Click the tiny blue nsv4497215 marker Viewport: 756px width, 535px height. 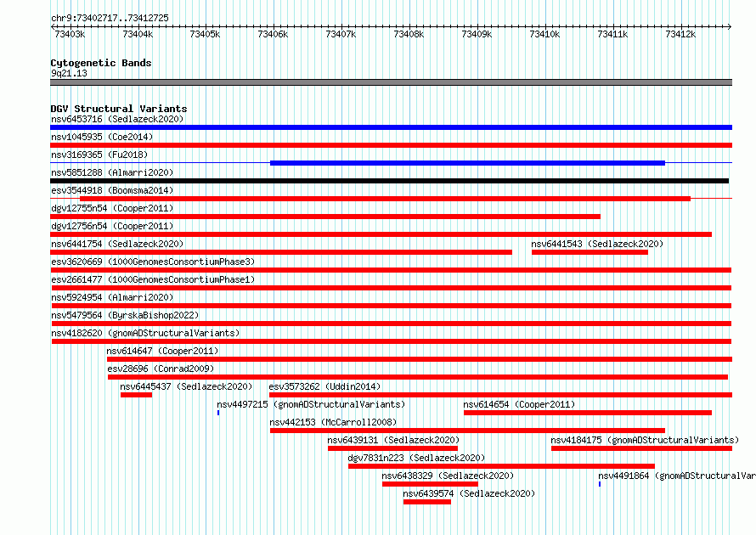coord(218,413)
